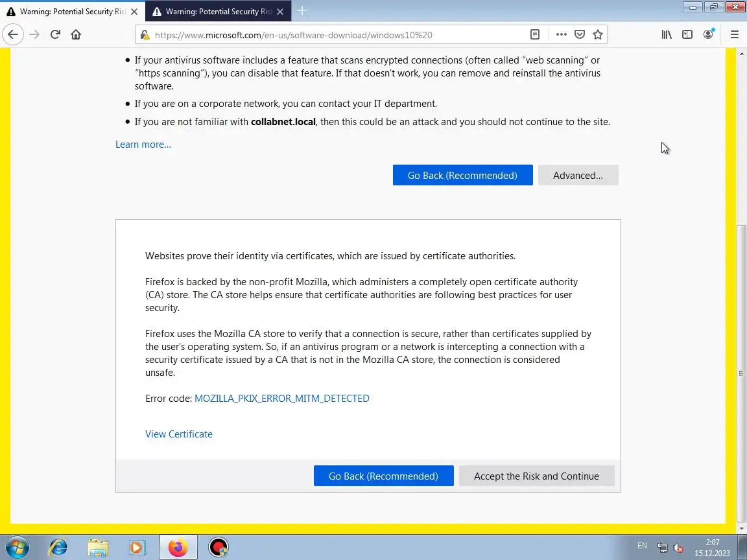Open the network status tray icon
This screenshot has height=560, width=747.
pos(662,548)
